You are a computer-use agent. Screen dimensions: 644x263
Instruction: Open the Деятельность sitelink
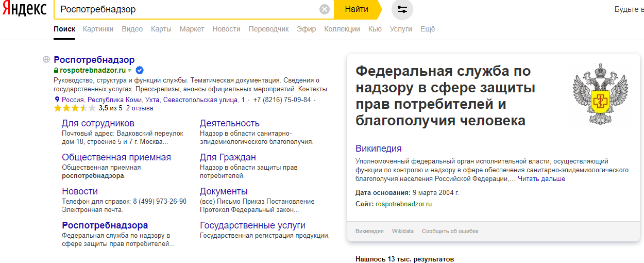pyautogui.click(x=230, y=123)
